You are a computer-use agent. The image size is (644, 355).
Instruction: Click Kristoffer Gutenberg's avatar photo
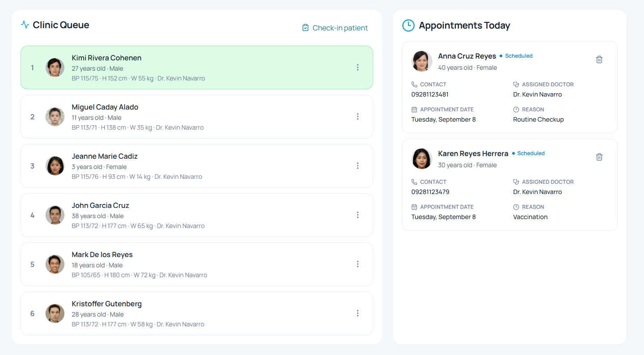[x=55, y=313]
